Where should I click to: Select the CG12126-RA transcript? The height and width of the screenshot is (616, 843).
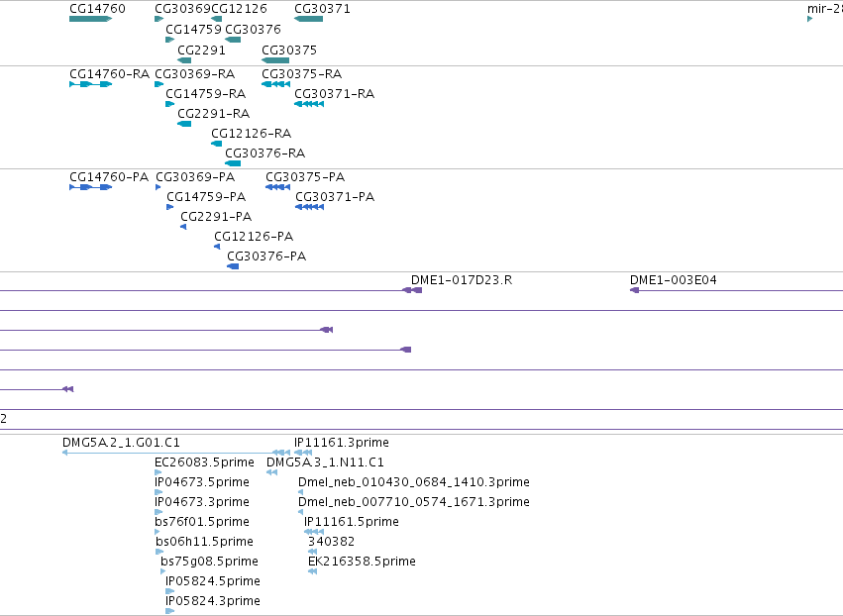(x=217, y=144)
